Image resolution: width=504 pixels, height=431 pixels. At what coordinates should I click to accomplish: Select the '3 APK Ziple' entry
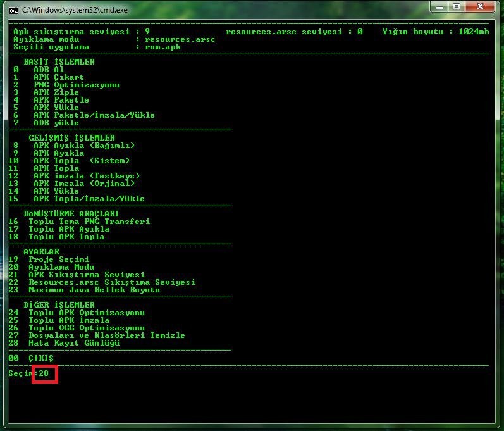(x=46, y=92)
